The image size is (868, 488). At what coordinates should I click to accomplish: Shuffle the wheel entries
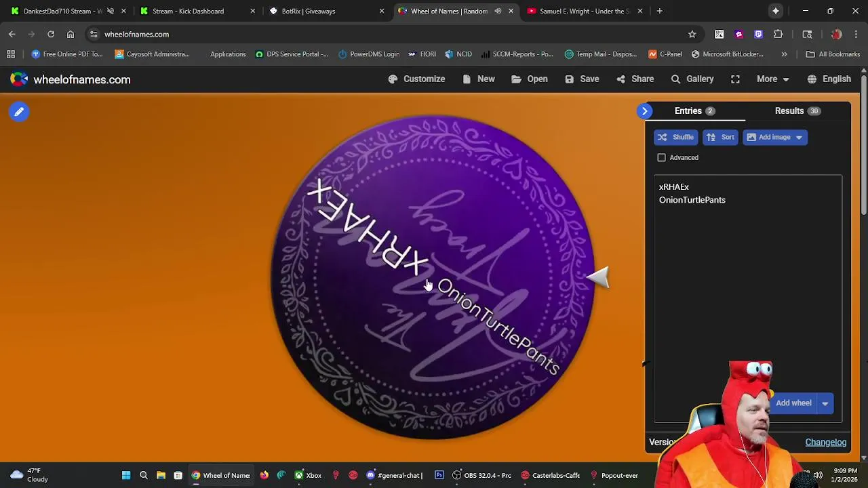[675, 137]
